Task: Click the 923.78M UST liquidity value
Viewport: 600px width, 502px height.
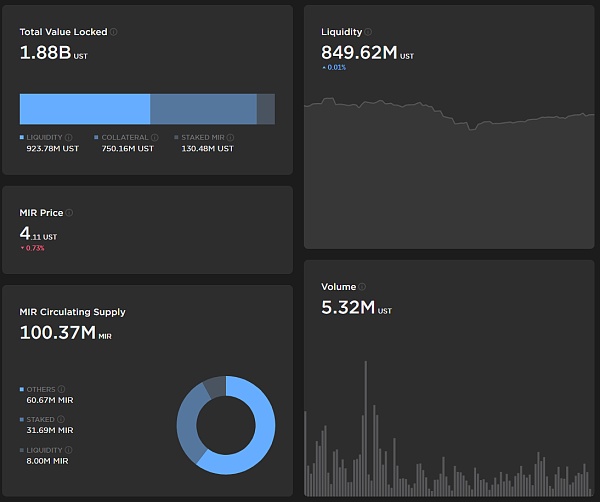Action: pos(52,148)
